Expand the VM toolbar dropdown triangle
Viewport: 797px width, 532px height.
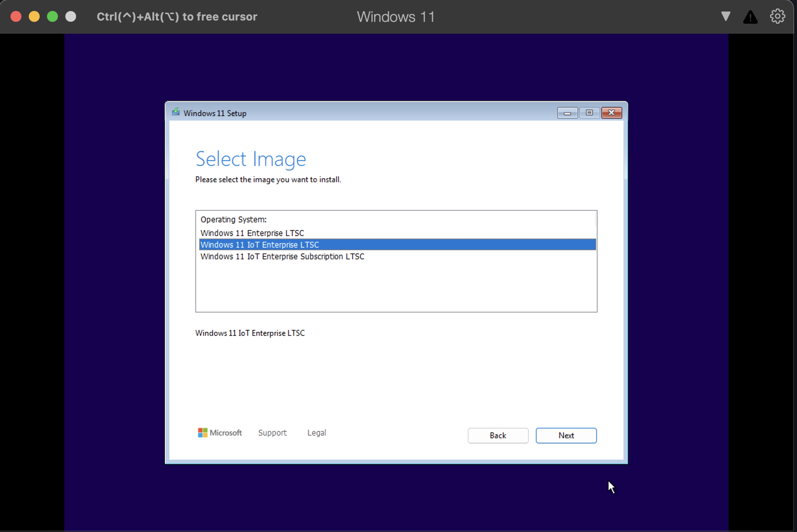coord(726,17)
